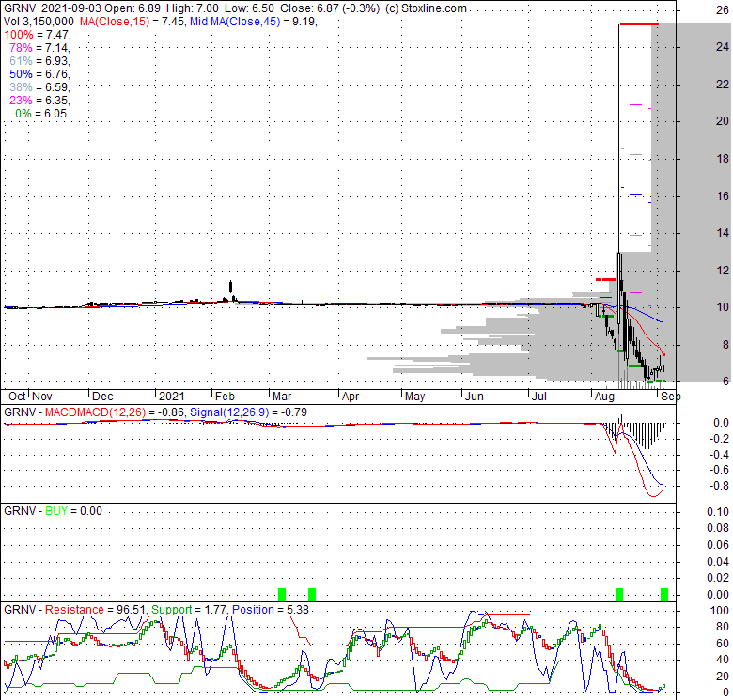Click the green BUY signal bar in September
Viewport: 733px width, 700px height.
(664, 595)
